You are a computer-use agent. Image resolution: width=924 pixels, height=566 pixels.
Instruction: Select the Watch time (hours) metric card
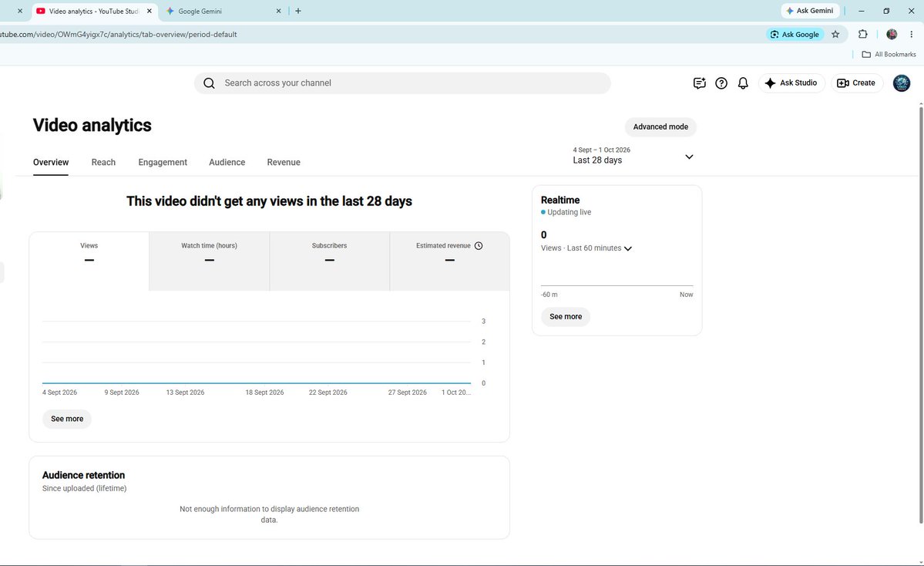tap(209, 261)
